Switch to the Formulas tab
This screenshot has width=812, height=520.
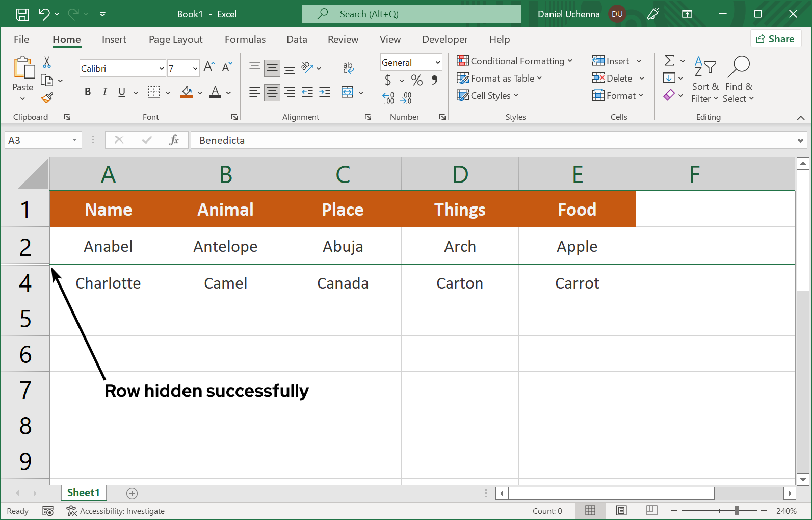(245, 39)
